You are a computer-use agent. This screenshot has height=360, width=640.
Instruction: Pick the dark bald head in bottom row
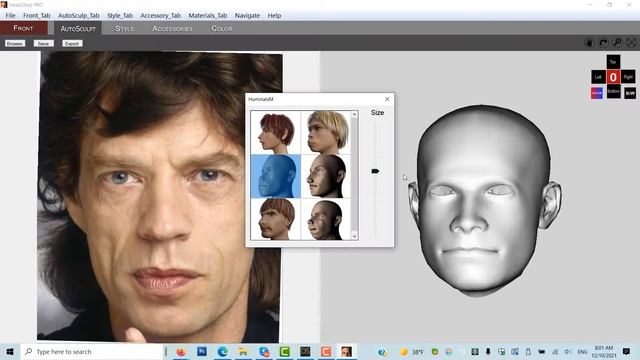point(326,219)
